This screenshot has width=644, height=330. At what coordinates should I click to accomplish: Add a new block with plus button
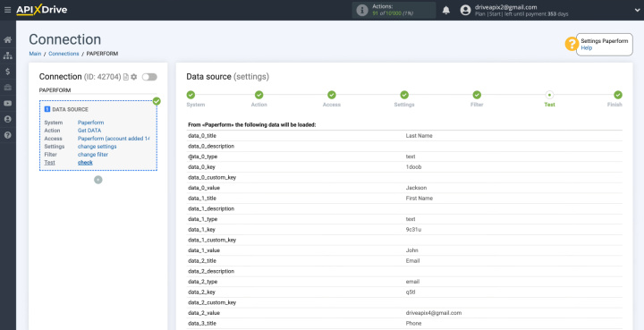pos(97,180)
